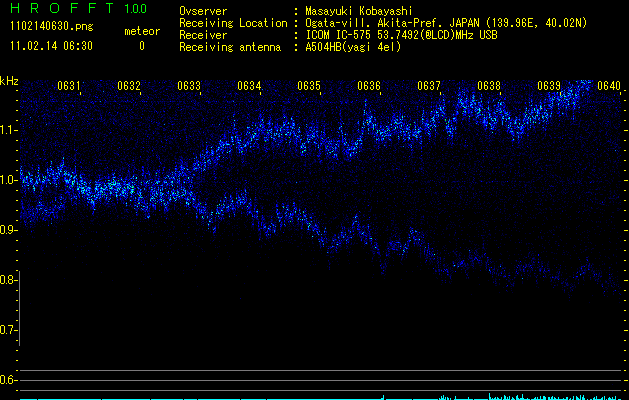This screenshot has width=629, height=400.
Task: Select the filename 1102140630.png
Action: 52,27
